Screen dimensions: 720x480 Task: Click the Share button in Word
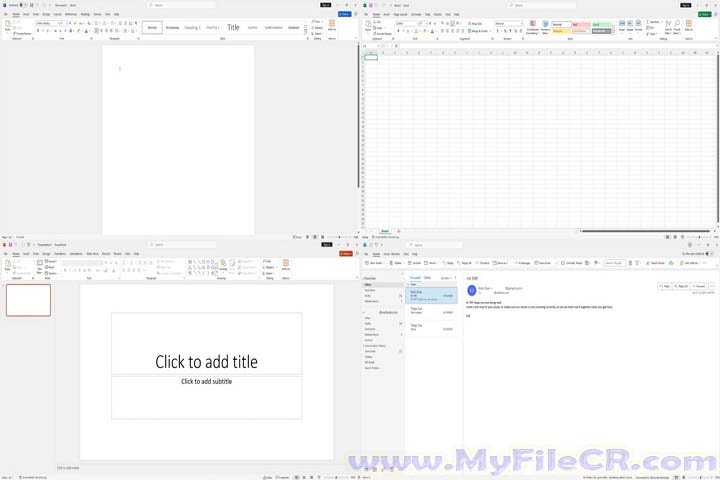344,14
